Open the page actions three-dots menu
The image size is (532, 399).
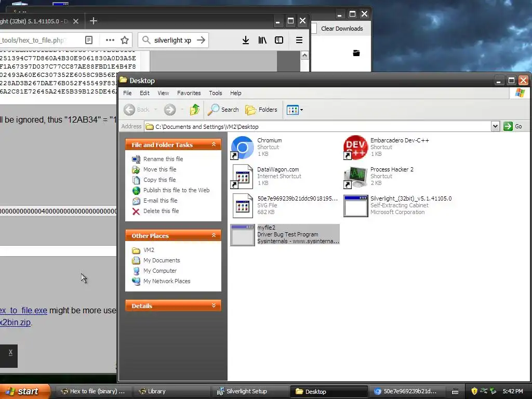(110, 40)
